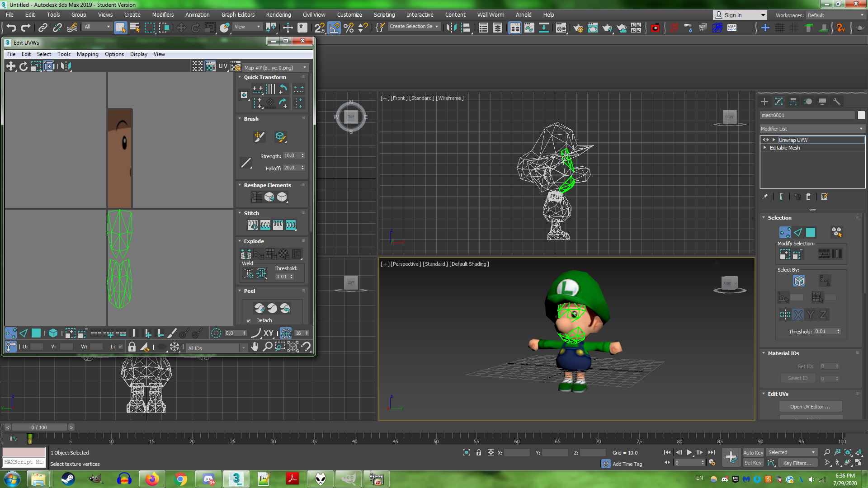Click the Open UV Editor button
The width and height of the screenshot is (868, 488).
(810, 407)
